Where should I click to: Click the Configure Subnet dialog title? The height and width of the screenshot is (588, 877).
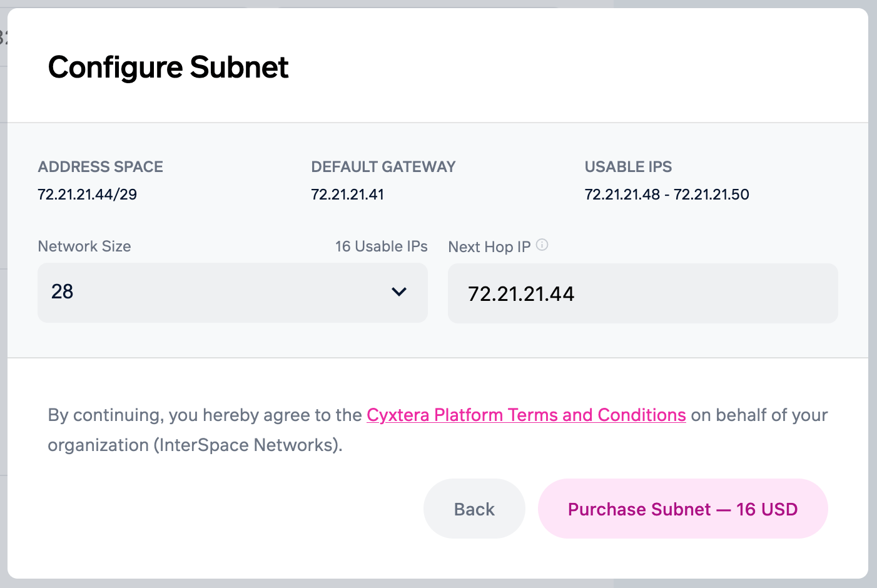pyautogui.click(x=168, y=67)
